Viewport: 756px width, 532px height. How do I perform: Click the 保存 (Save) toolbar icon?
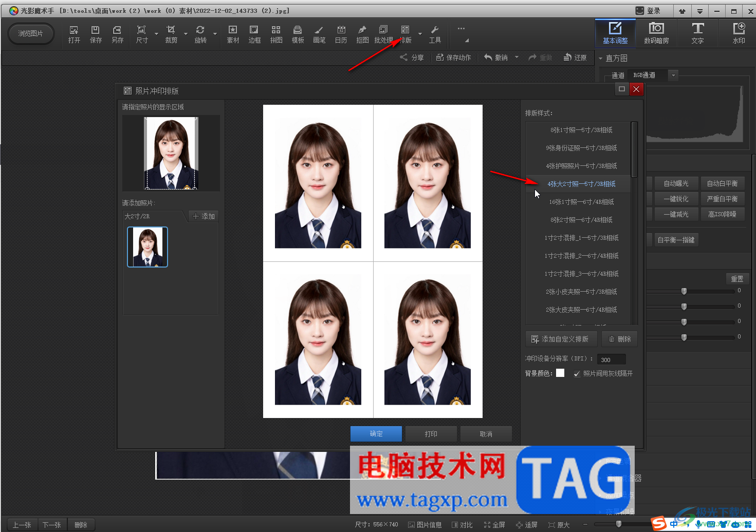pos(96,34)
